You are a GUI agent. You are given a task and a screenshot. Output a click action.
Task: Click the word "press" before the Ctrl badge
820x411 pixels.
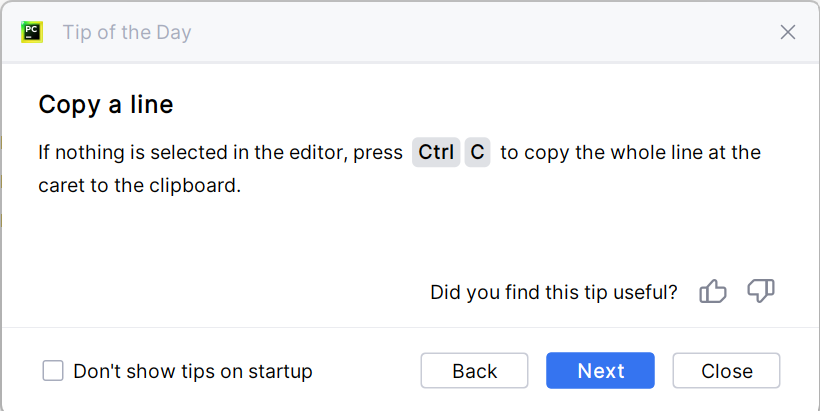[377, 153]
